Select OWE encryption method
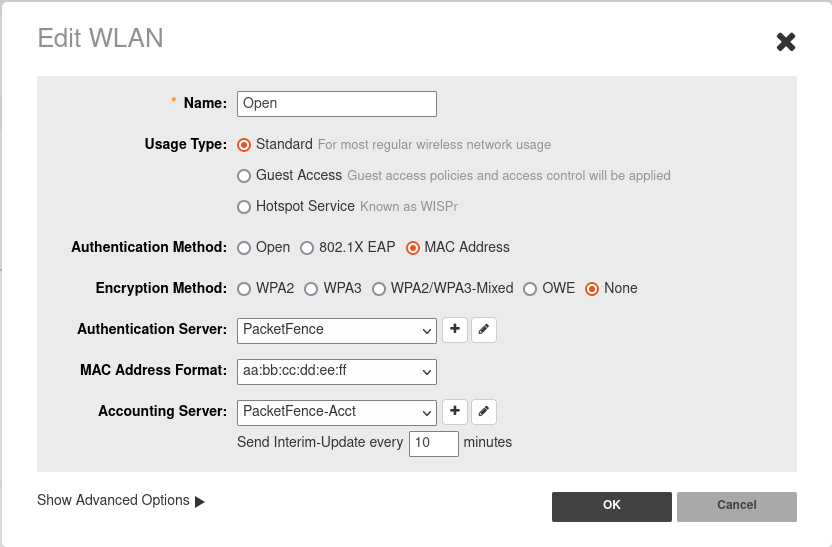832x547 pixels. click(530, 289)
